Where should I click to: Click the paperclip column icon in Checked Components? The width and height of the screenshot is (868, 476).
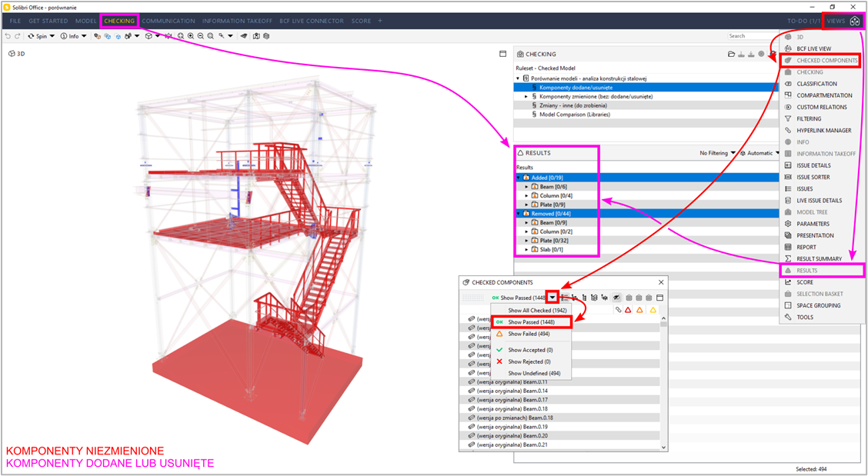(x=619, y=310)
